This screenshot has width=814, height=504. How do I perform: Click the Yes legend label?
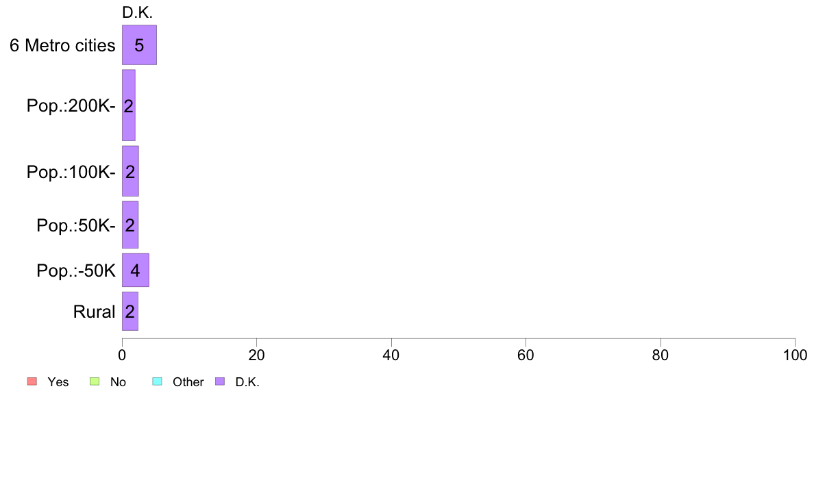[58, 382]
